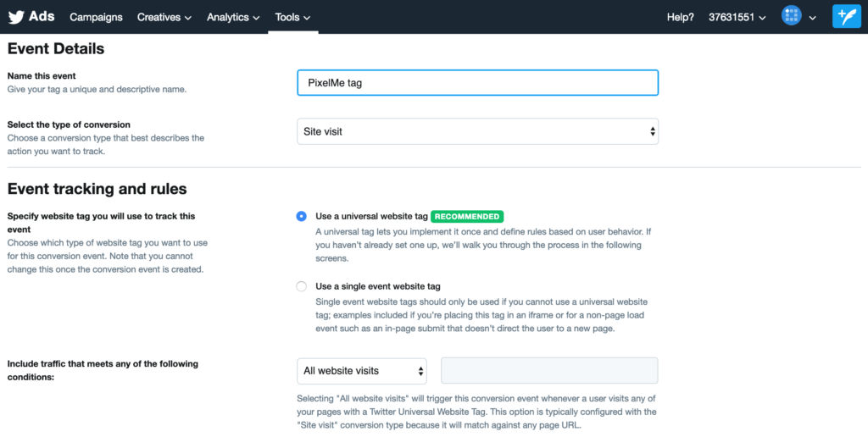The width and height of the screenshot is (868, 448).
Task: Open the Tools menu
Action: [x=292, y=17]
